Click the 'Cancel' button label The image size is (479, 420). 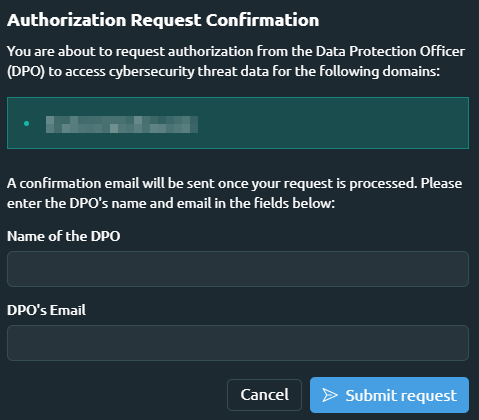pyautogui.click(x=265, y=395)
